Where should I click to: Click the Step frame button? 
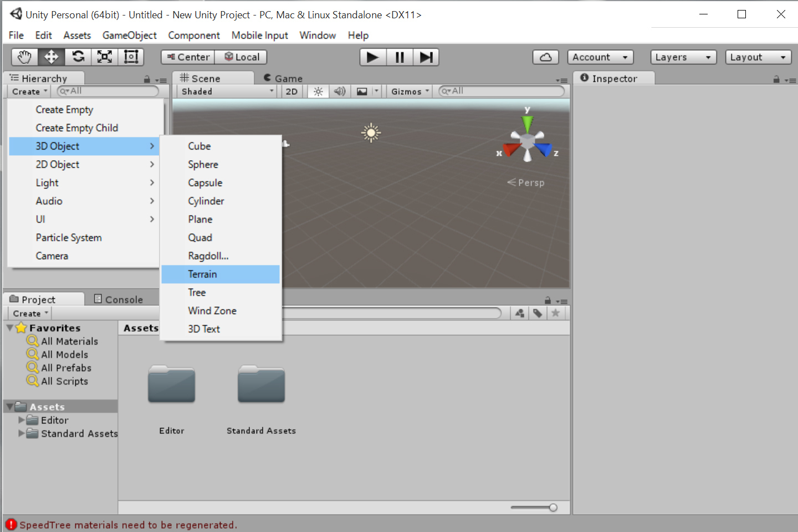426,57
